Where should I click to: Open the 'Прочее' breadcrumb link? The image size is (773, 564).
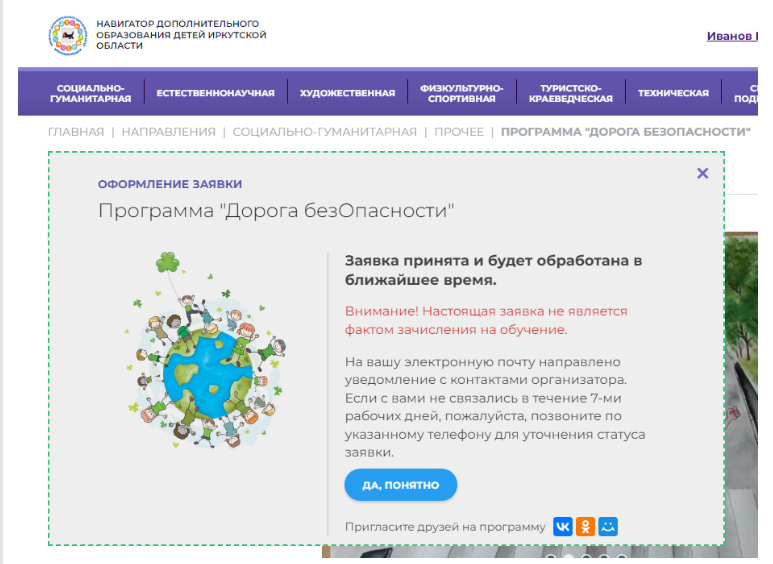[x=459, y=132]
